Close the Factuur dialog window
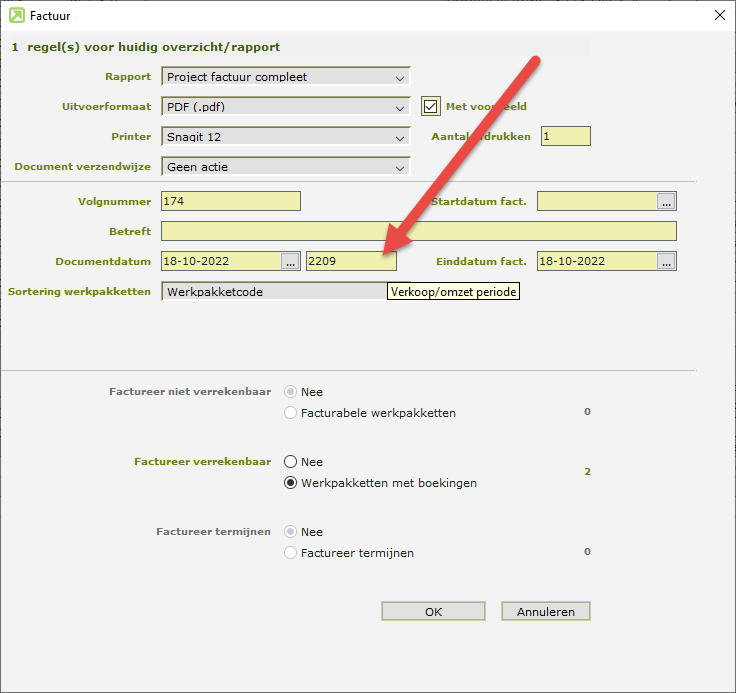This screenshot has width=736, height=693. pos(718,15)
